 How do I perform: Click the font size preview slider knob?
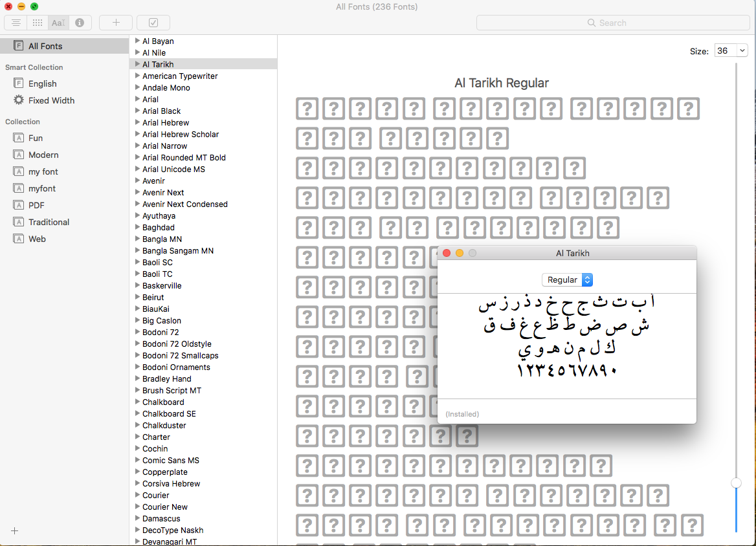tap(736, 483)
